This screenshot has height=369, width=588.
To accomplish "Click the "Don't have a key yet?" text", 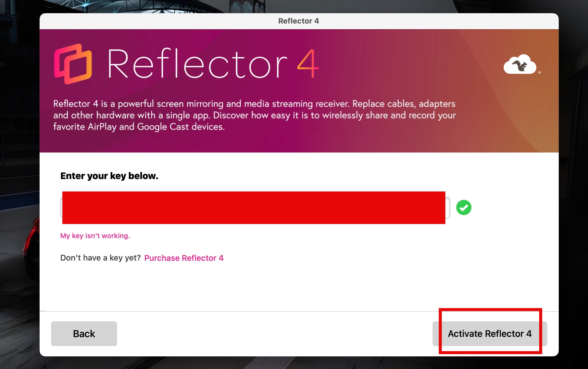I will 100,258.
